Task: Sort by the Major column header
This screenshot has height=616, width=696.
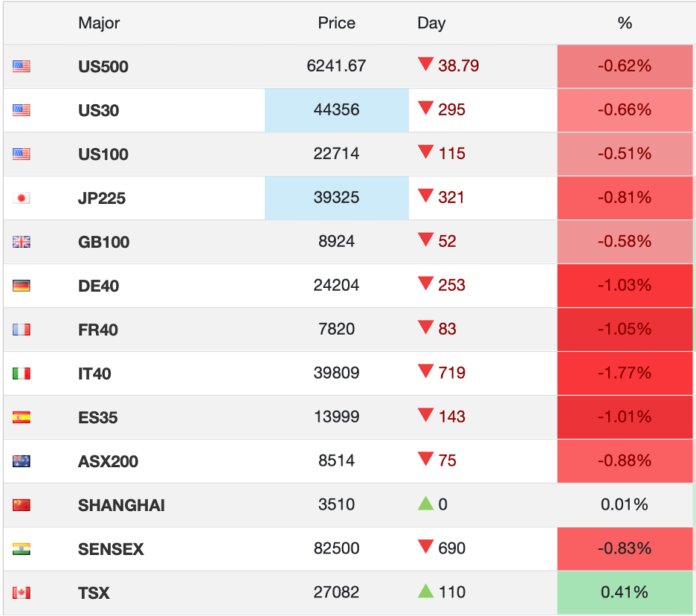Action: (99, 23)
